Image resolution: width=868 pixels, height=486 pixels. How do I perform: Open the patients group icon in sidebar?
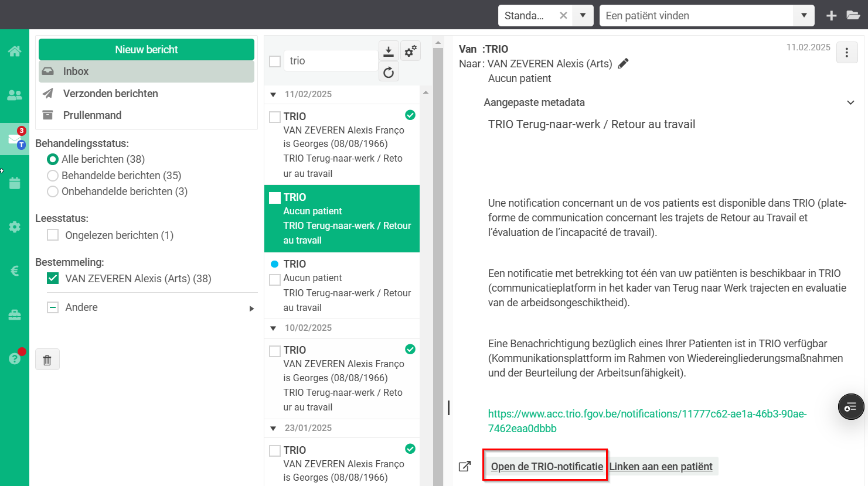15,95
